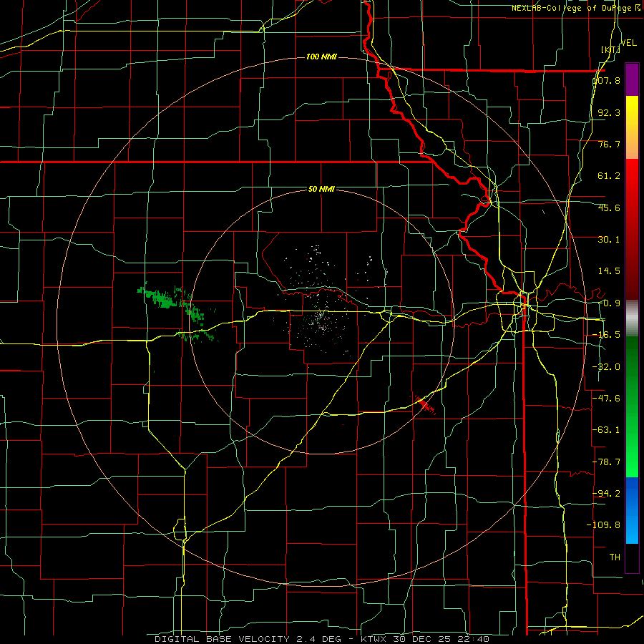Click the DIGITAL BASE VELOCITY 2.4 DEG caption
Screen dimensions: 644x644
(248, 639)
